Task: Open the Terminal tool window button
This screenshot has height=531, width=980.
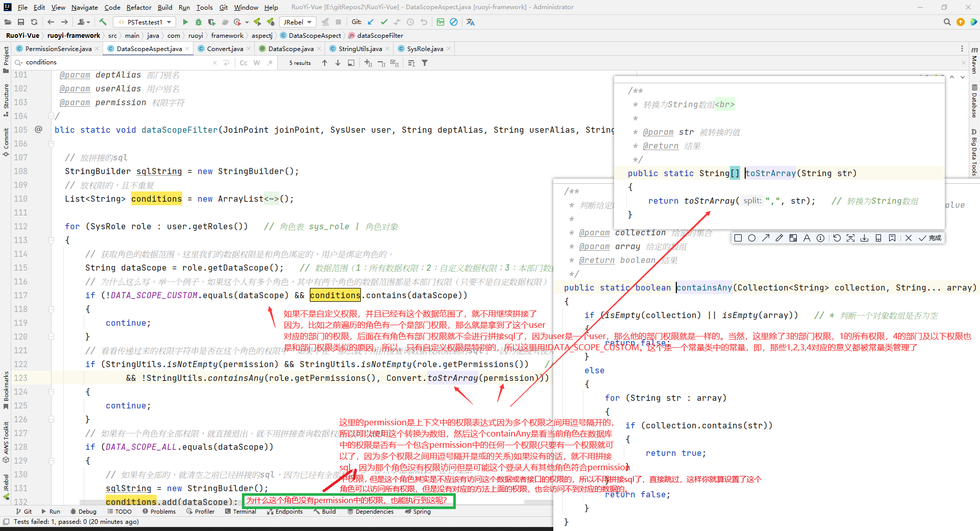Action: pos(240,512)
